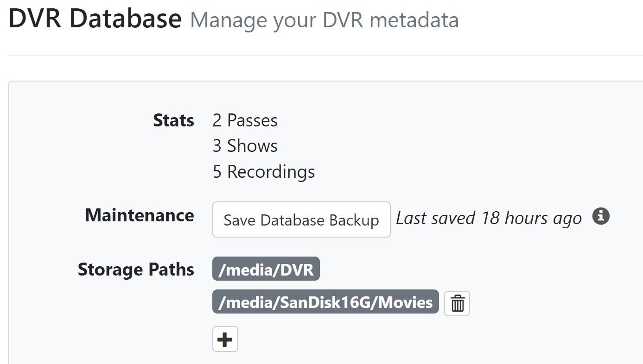Click the Manage your DVR metadata subtitle

325,20
